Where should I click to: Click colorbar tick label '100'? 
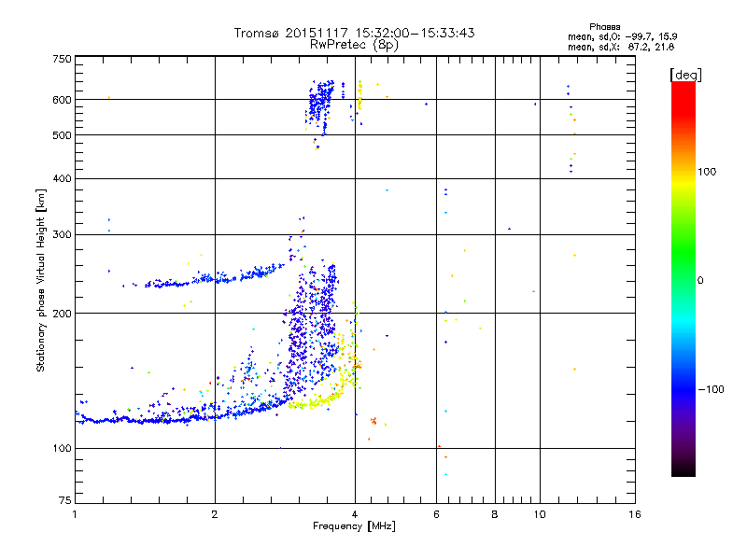tap(707, 172)
